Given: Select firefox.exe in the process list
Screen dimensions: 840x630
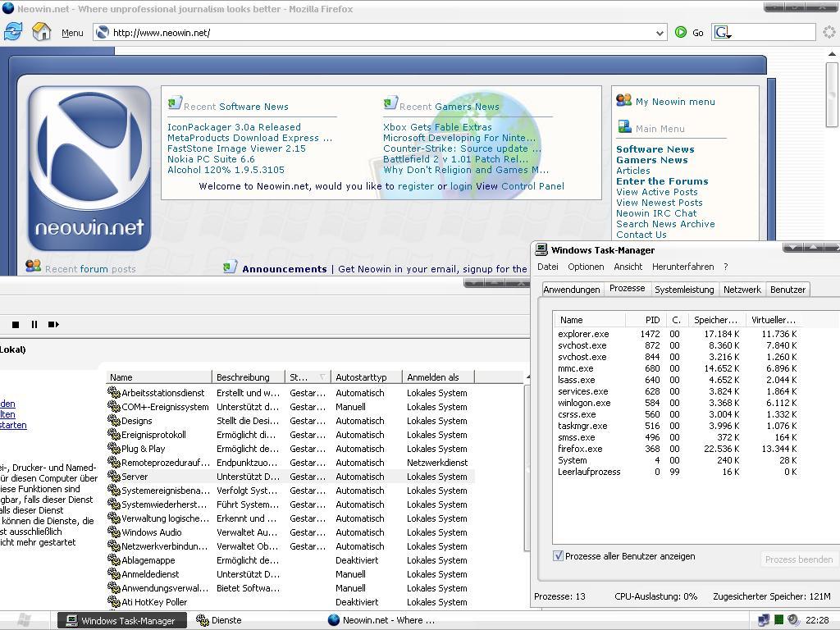Looking at the screenshot, I should (x=580, y=449).
